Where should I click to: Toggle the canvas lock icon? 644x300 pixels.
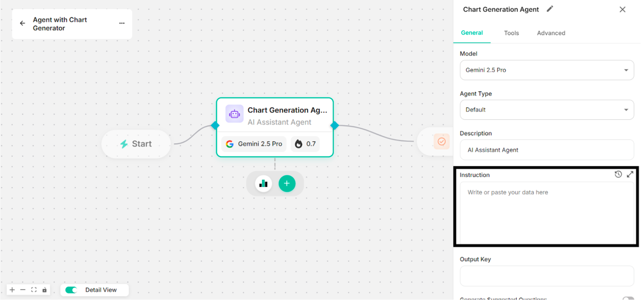coord(45,290)
